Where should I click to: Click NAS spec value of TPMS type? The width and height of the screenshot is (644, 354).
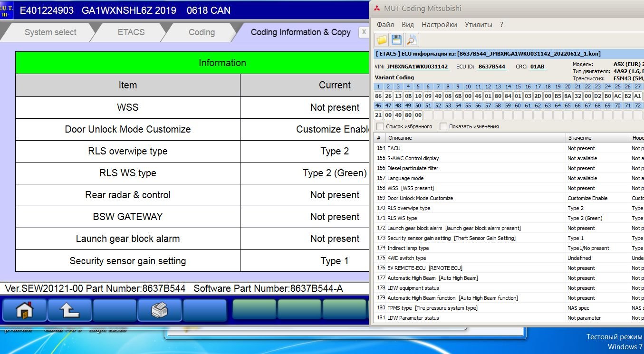click(578, 308)
